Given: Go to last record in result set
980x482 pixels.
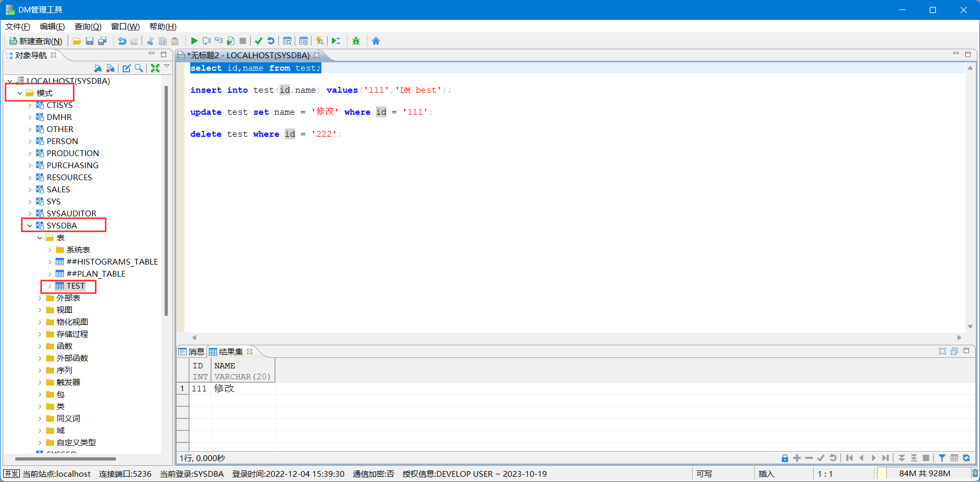Looking at the screenshot, I should 886,458.
